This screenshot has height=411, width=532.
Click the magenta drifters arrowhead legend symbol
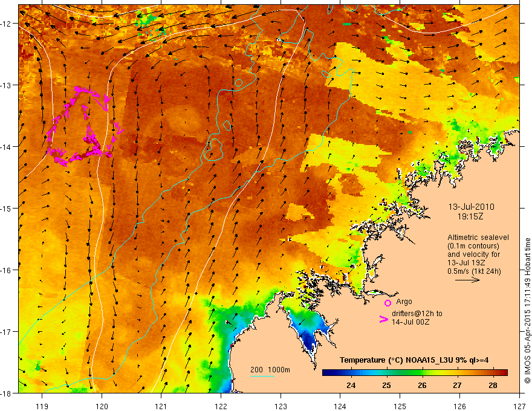383,320
